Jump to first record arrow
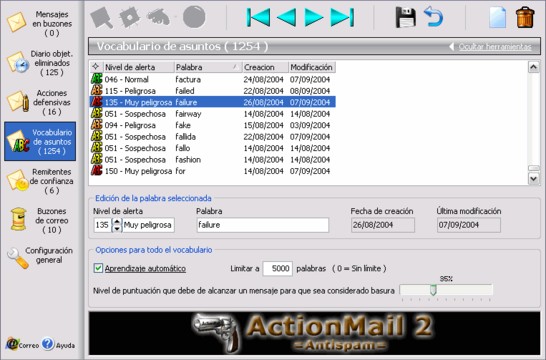The image size is (546, 360). click(258, 17)
